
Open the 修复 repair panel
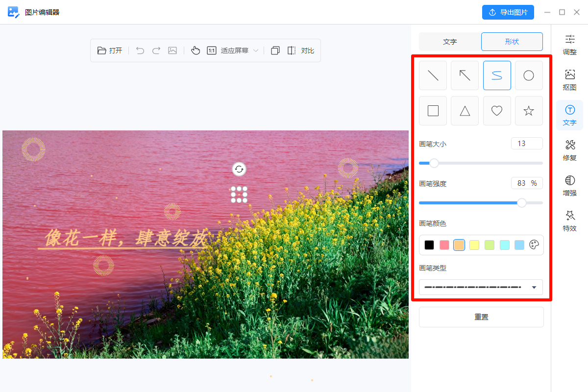[x=569, y=150]
